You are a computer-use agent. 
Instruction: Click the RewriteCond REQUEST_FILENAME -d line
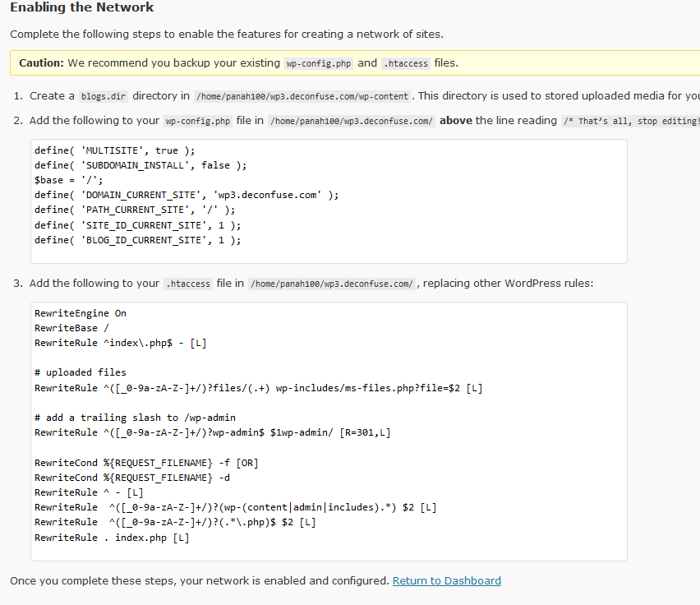(132, 478)
